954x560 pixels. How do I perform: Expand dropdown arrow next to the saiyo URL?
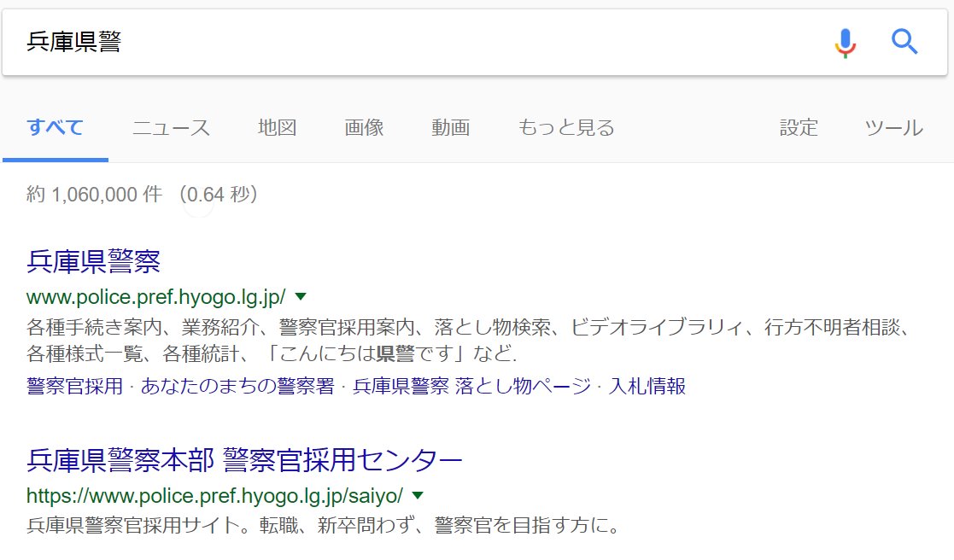point(418,495)
